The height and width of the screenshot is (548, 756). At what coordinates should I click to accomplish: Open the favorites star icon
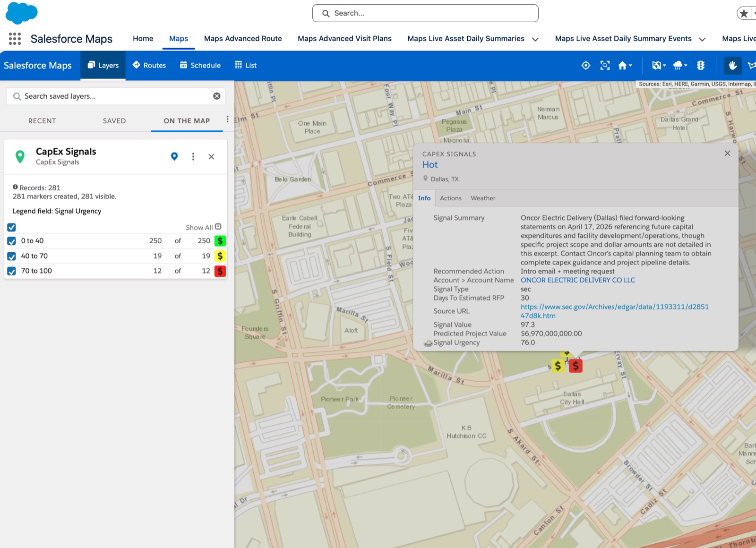(744, 13)
